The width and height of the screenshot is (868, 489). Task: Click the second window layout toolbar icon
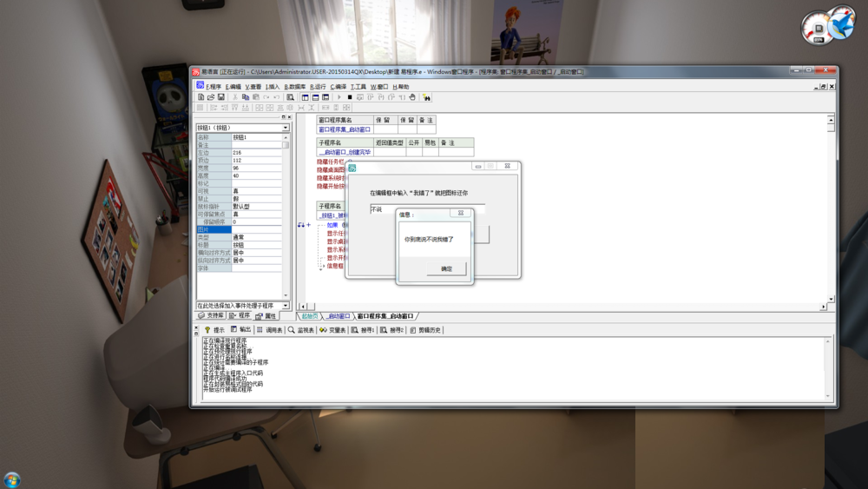[x=315, y=97]
